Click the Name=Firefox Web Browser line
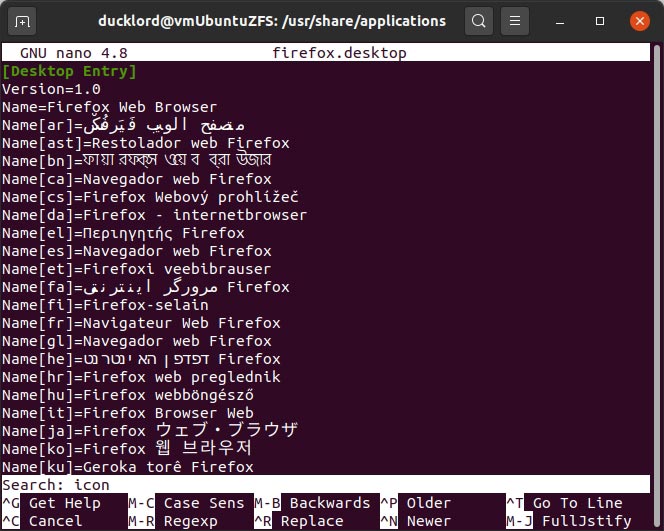 110,107
